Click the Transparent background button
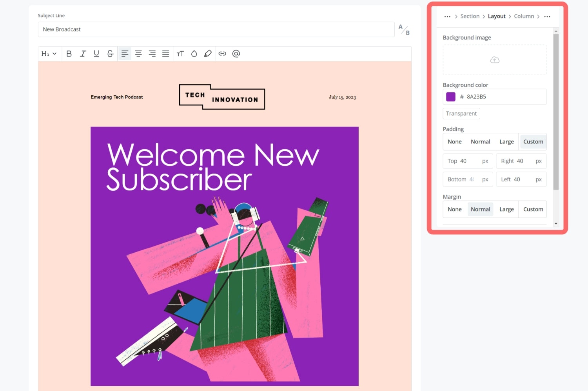Viewport: 588px width, 391px height. [461, 114]
